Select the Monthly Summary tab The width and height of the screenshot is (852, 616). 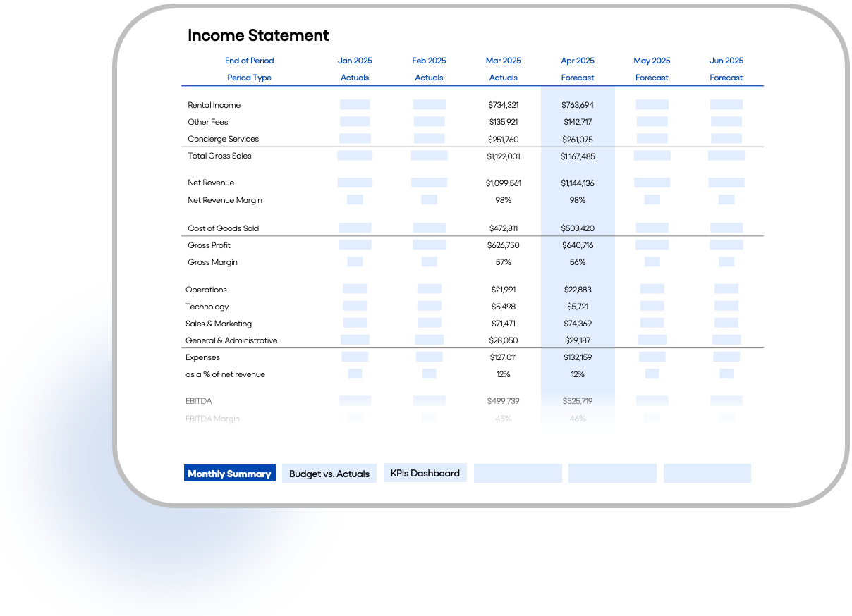pyautogui.click(x=229, y=473)
